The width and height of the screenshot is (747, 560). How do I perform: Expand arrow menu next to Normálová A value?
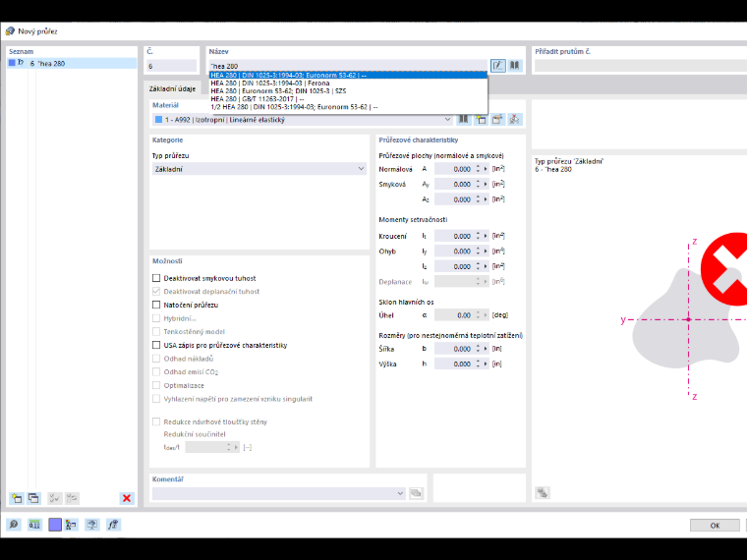click(486, 169)
